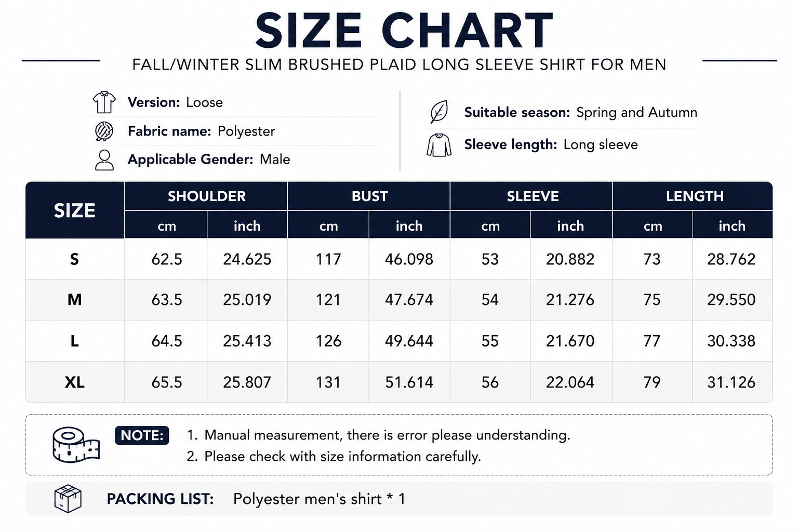Select the BUST column header

click(x=369, y=196)
